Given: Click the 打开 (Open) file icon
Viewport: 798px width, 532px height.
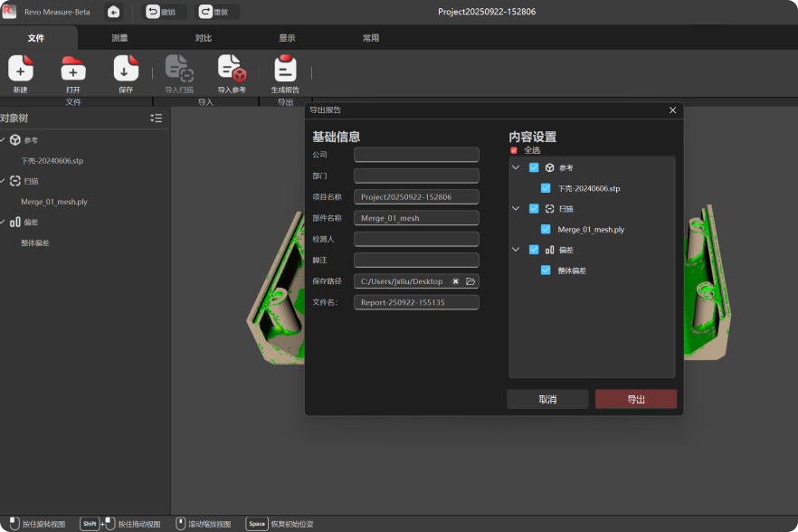Looking at the screenshot, I should [73, 69].
